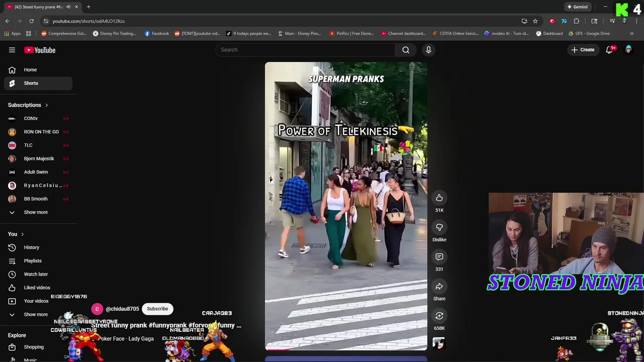Open the Gemini button in Chrome
Image resolution: width=644 pixels, height=362 pixels.
577,7
